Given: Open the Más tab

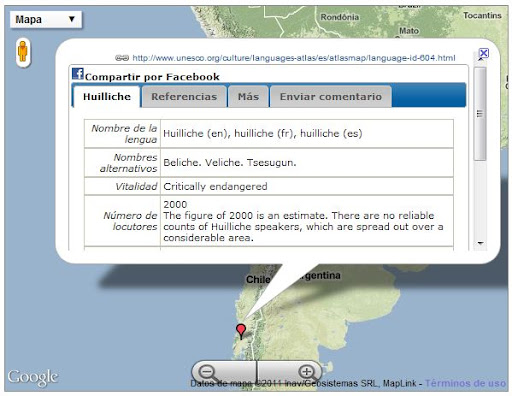Looking at the screenshot, I should pyautogui.click(x=248, y=97).
